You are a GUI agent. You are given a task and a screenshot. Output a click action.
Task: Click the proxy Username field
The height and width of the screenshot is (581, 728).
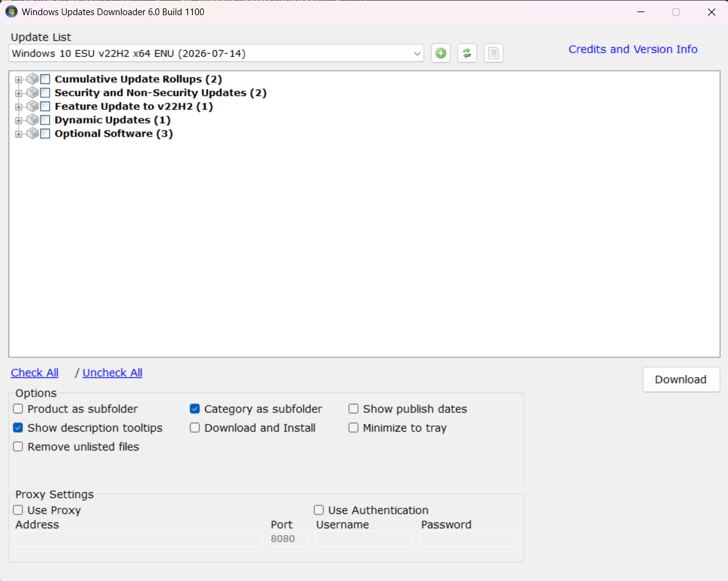pos(364,539)
